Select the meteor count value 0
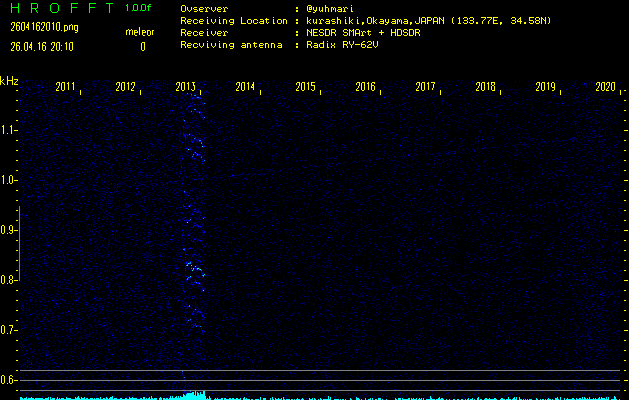Screen dimensions: 629x400 click(142, 46)
